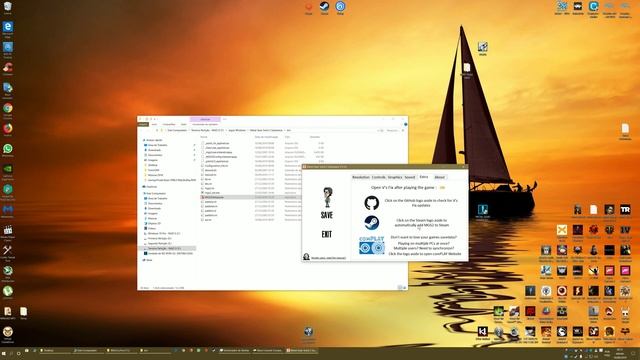Click the Windows Start button

(x=4, y=353)
